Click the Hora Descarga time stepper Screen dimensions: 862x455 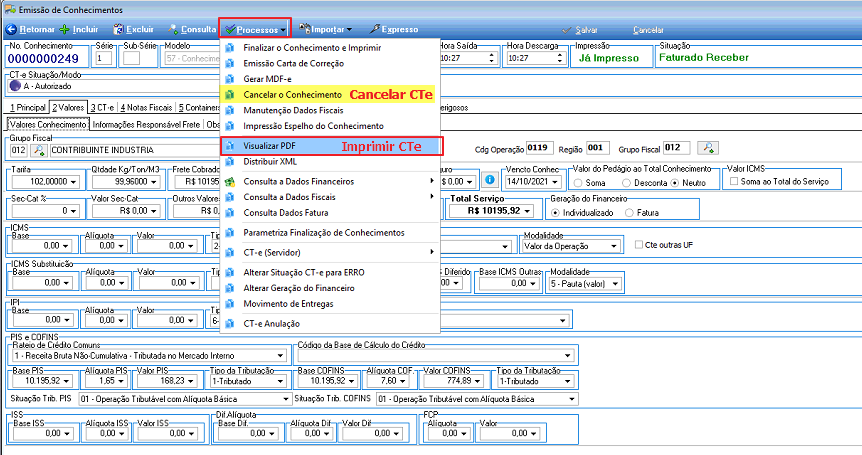tap(560, 58)
